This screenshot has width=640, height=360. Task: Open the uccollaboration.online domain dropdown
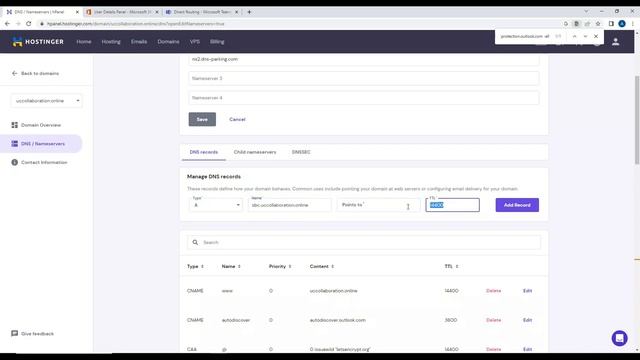(x=47, y=101)
